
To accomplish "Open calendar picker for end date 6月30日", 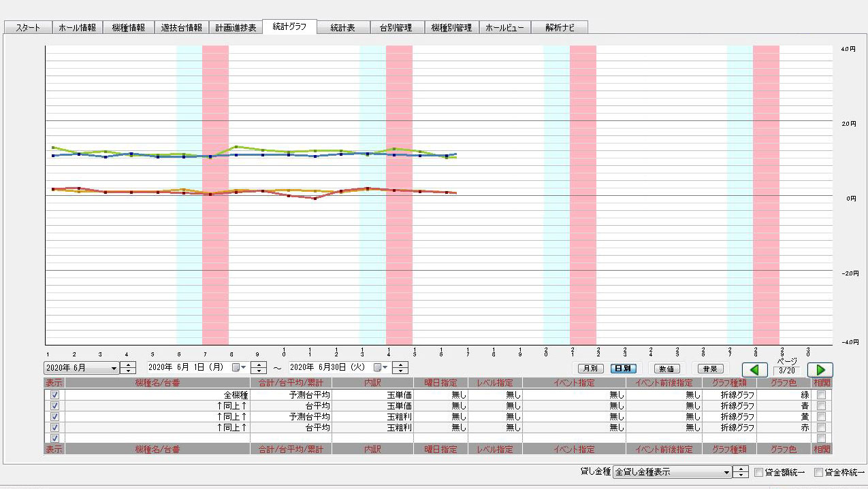I will [381, 368].
